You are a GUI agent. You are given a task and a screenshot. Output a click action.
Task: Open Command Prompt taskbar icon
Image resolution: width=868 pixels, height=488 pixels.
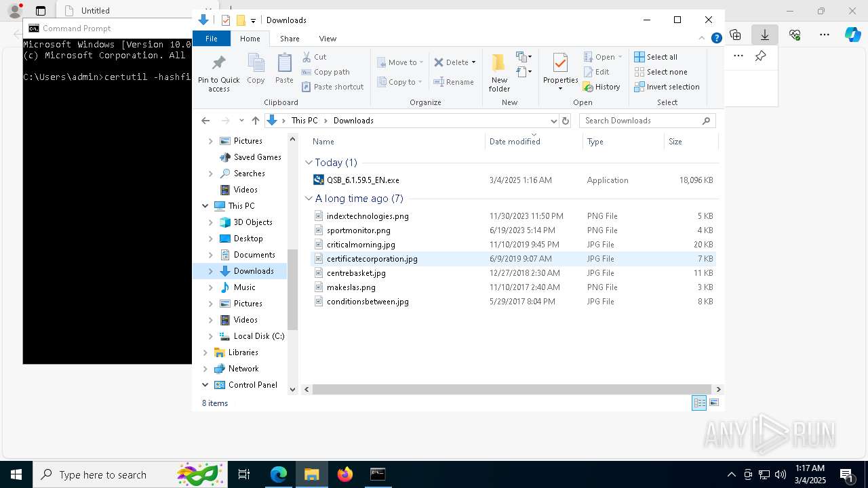[378, 474]
